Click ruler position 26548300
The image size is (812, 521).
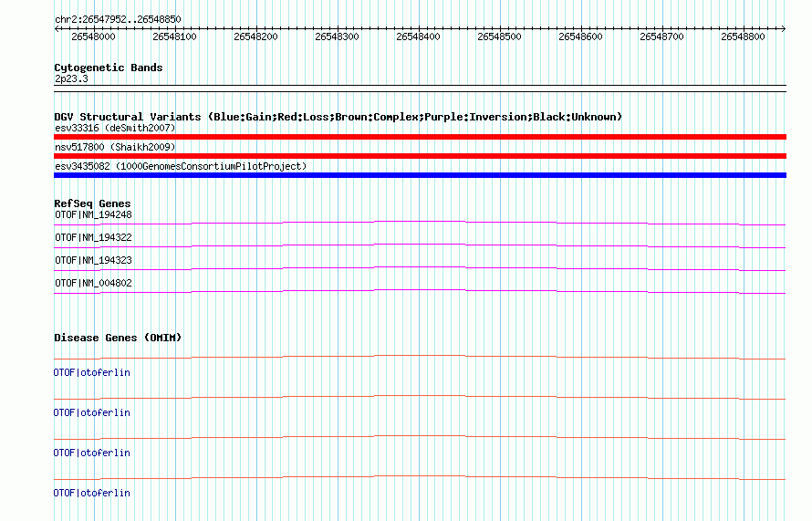point(338,36)
